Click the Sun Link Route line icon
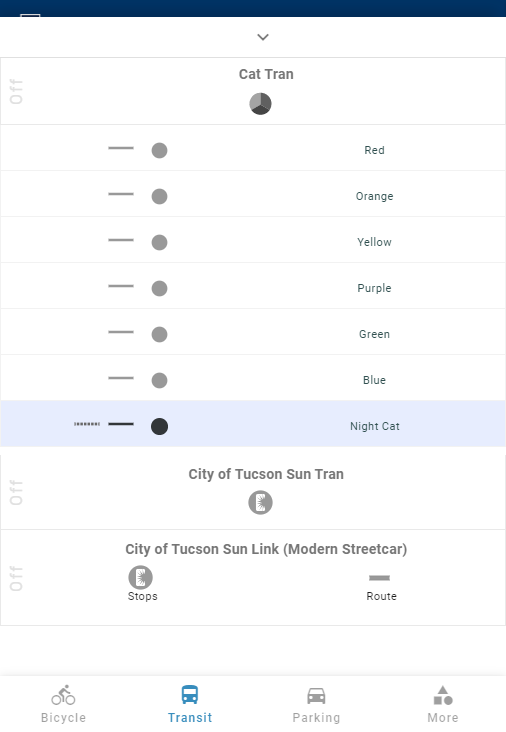This screenshot has width=506, height=732. (380, 578)
